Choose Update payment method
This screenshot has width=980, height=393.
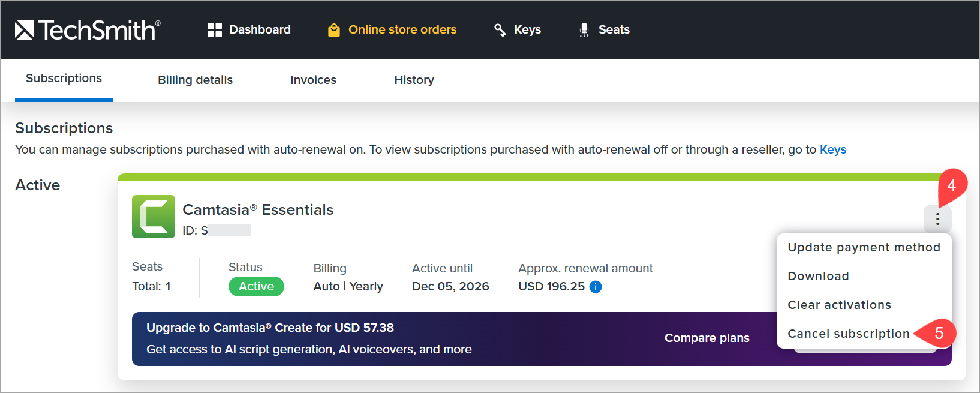tap(864, 247)
